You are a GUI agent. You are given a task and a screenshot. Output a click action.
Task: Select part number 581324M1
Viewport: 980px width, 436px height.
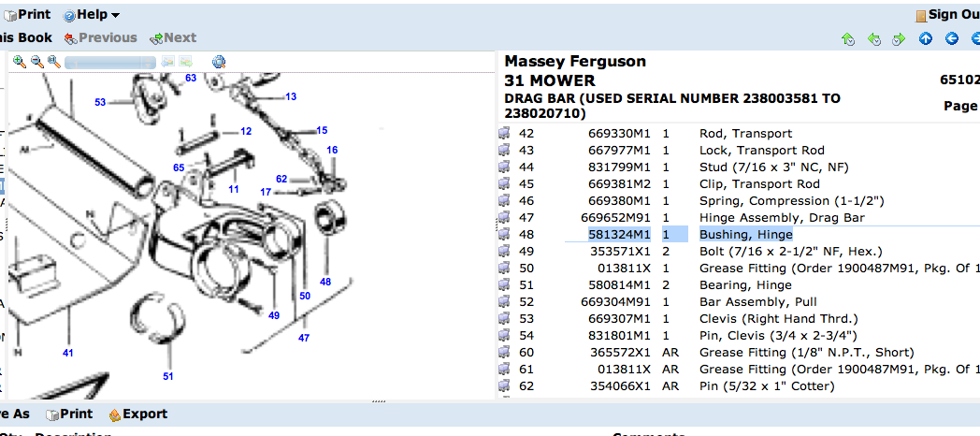(619, 235)
